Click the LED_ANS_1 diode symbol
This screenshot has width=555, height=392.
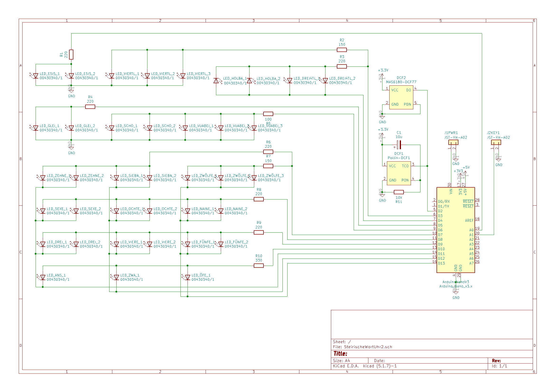click(43, 277)
